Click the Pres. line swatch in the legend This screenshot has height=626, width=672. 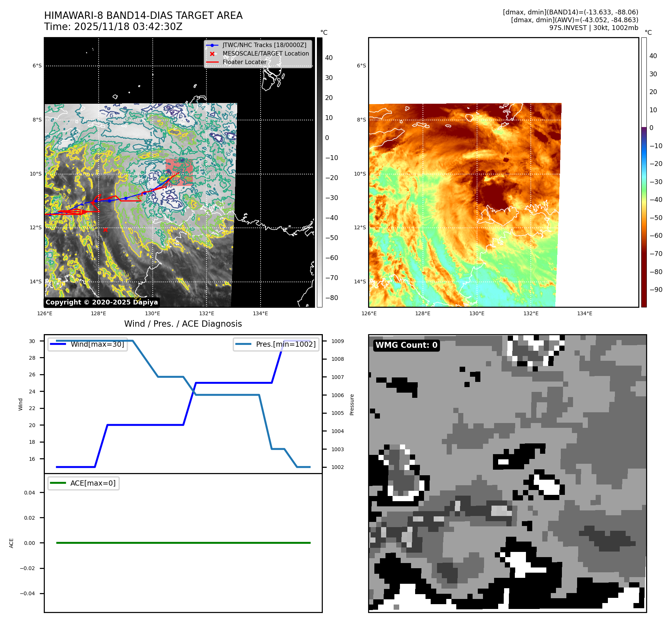243,344
